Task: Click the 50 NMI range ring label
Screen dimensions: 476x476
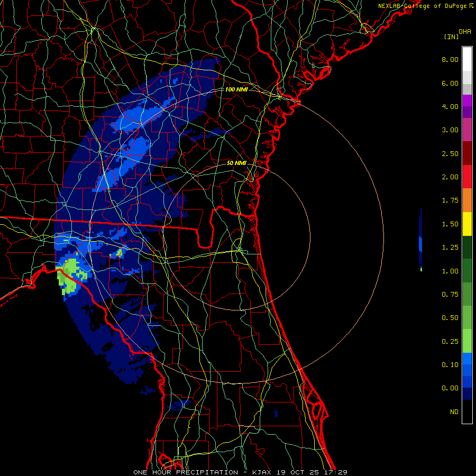Action: pyautogui.click(x=236, y=163)
